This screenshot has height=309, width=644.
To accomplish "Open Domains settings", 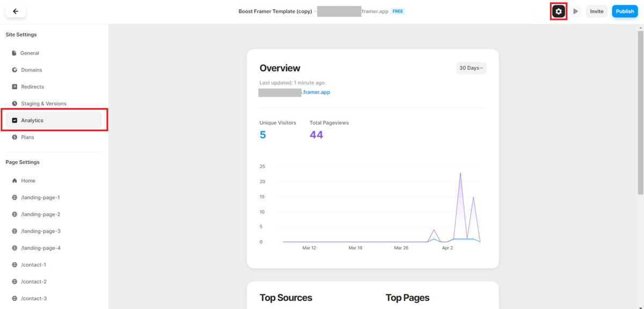I will point(54,70).
